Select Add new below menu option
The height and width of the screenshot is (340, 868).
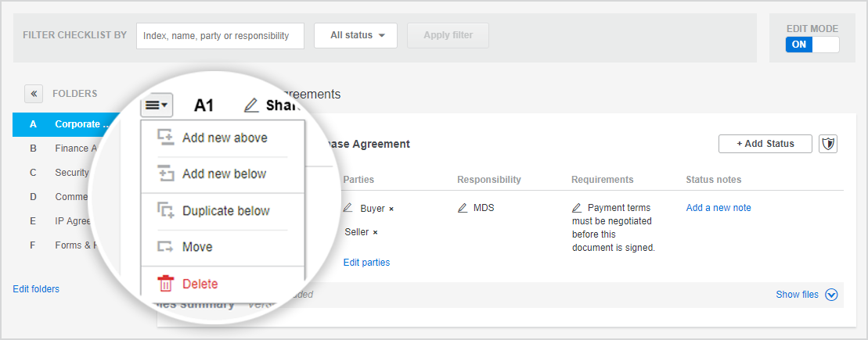coord(224,174)
